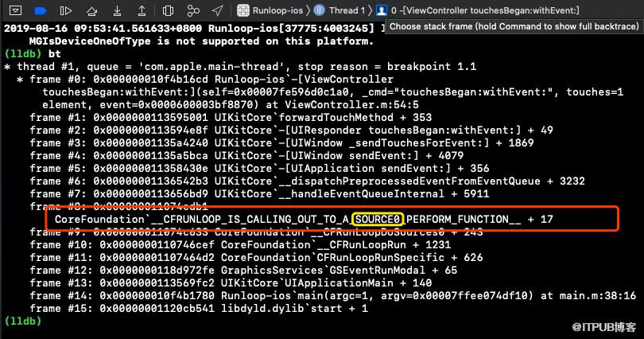This screenshot has height=339, width=644.
Task: Select frame #3 _sendTouchesForEvent line
Action: click(281, 143)
